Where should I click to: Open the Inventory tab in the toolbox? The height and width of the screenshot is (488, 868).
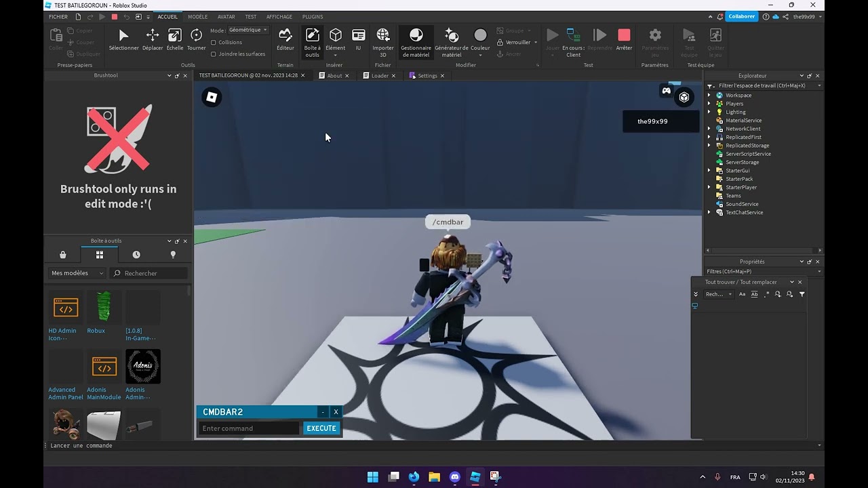(x=63, y=255)
